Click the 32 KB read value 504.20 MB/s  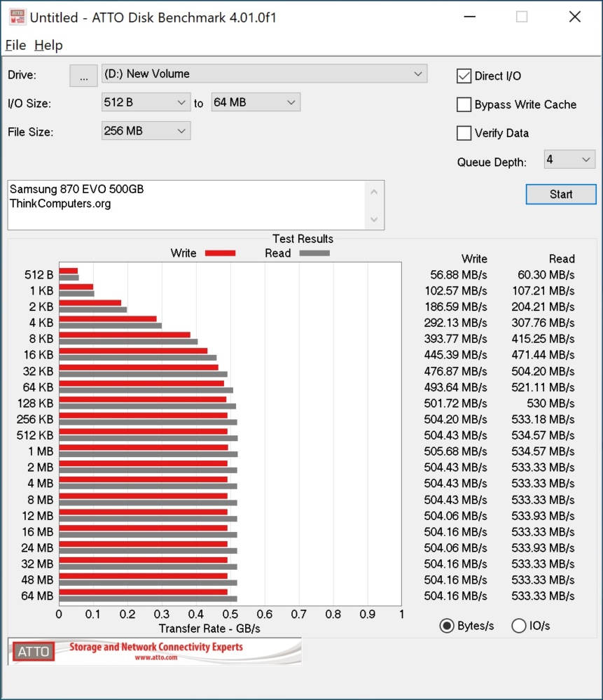[543, 371]
